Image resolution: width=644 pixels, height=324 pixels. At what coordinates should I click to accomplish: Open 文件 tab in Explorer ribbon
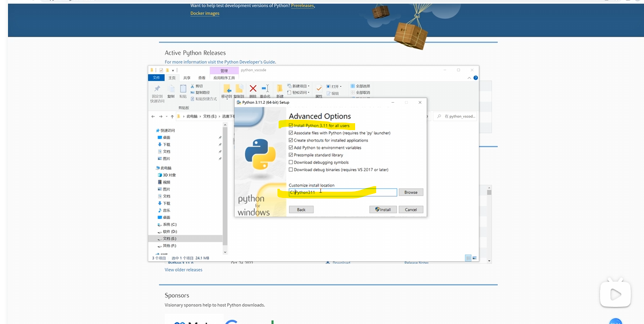(156, 78)
